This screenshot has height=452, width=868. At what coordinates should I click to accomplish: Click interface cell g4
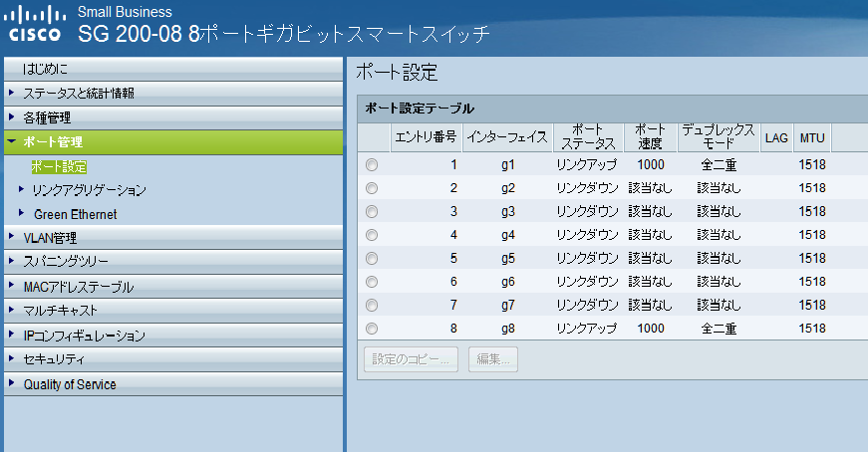point(507,235)
